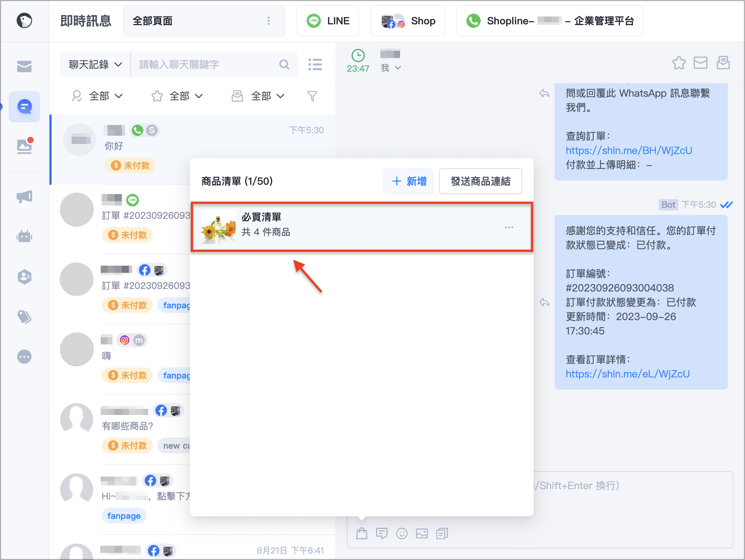Open three-dot menu for 必買清單
745x560 pixels.
[509, 227]
